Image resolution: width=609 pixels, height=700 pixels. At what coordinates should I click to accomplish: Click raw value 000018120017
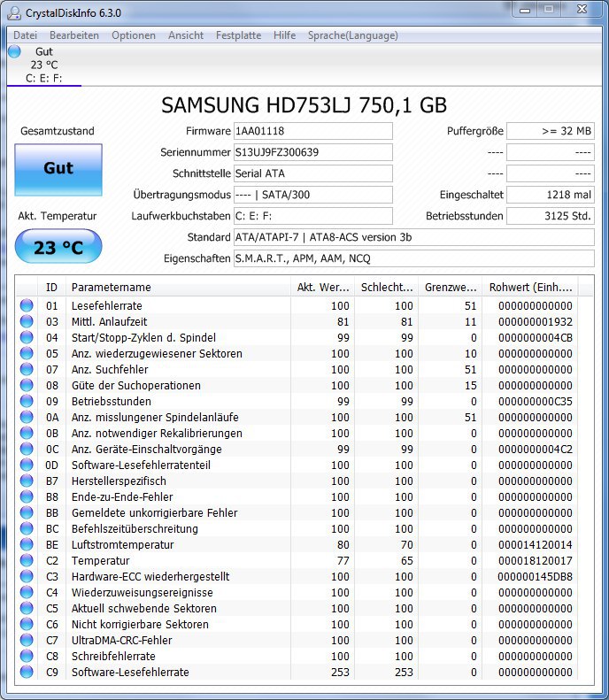tap(536, 560)
